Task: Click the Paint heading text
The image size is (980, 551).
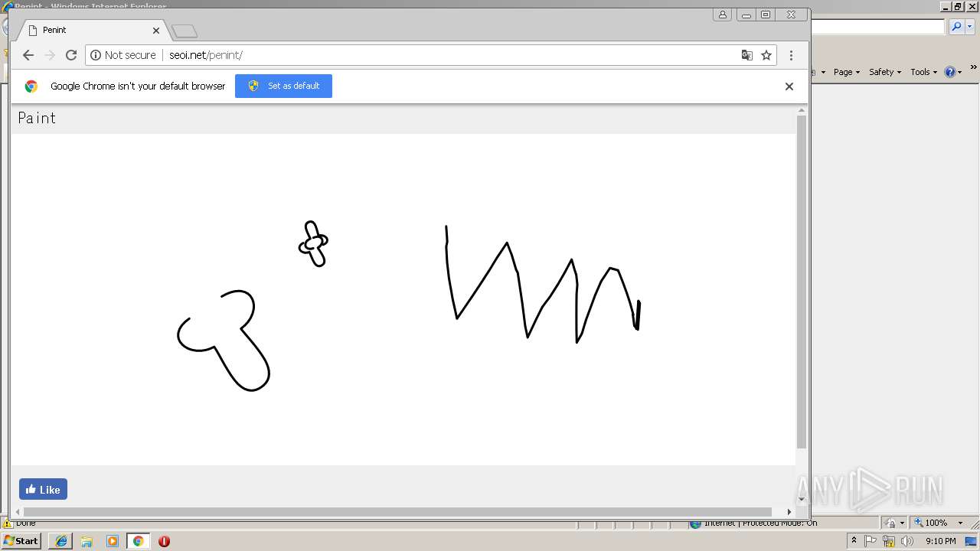Action: tap(37, 118)
